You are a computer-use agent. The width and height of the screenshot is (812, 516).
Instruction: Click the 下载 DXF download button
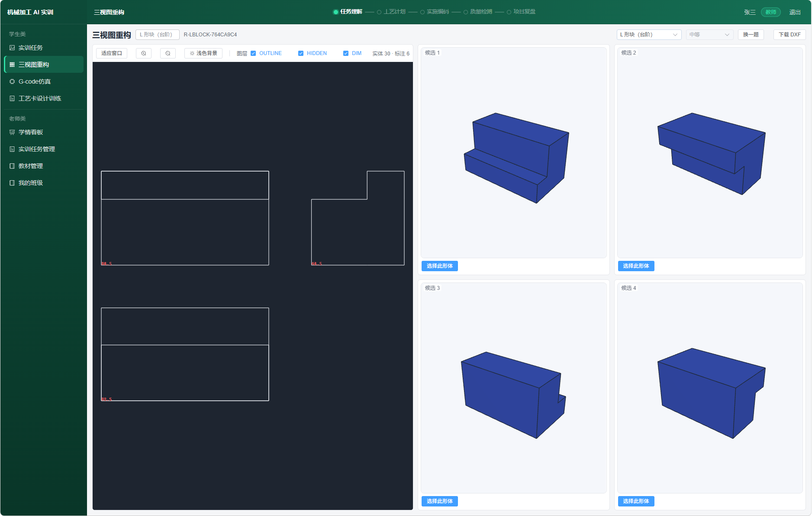coord(789,35)
